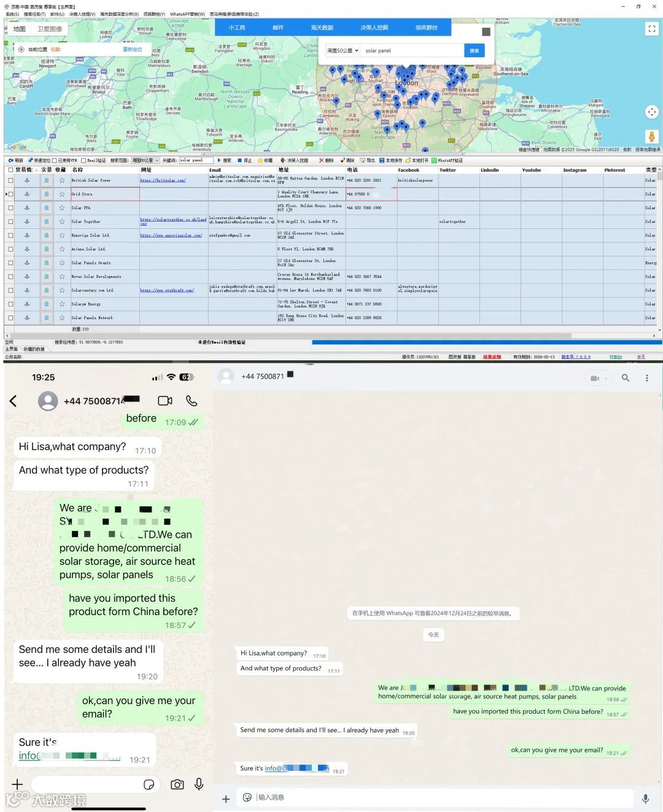The height and width of the screenshot is (812, 663).
Task: Click the map recenter compass icon
Action: (x=652, y=112)
